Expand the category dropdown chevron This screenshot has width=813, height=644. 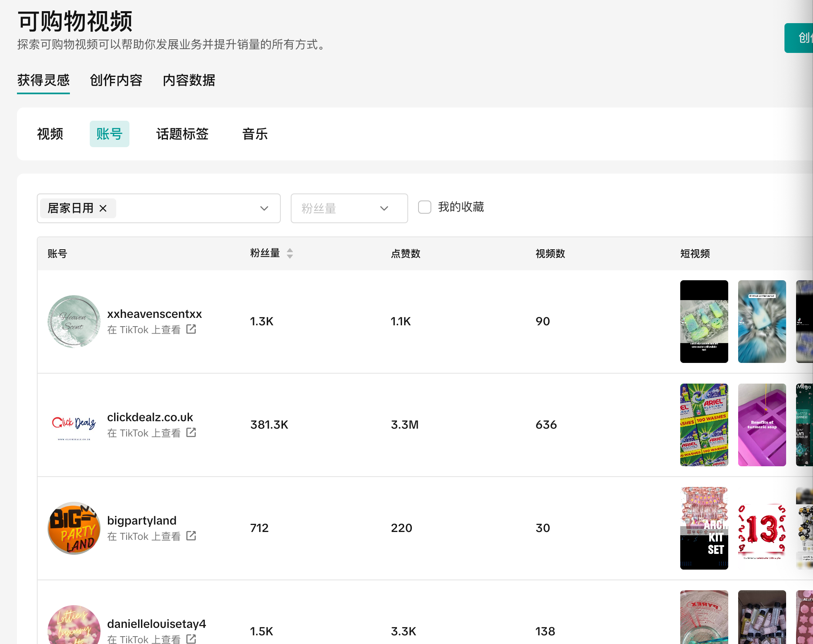tap(264, 208)
